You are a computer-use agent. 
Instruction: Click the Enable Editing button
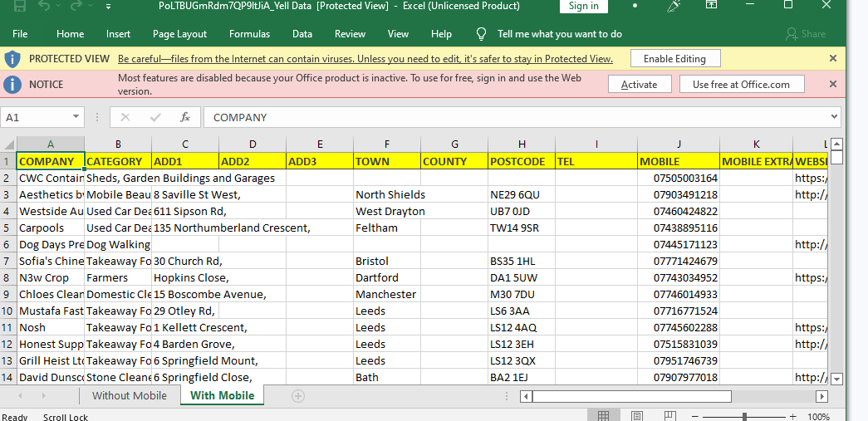click(674, 59)
